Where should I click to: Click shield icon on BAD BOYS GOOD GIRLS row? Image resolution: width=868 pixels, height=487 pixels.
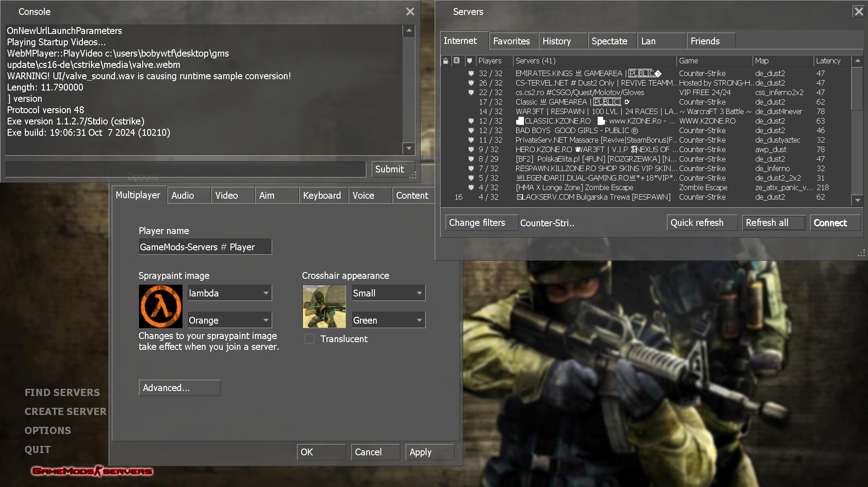coord(471,130)
